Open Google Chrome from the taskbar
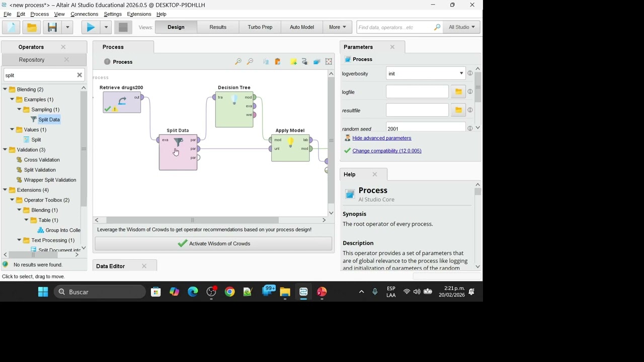The width and height of the screenshot is (644, 362). (x=229, y=292)
